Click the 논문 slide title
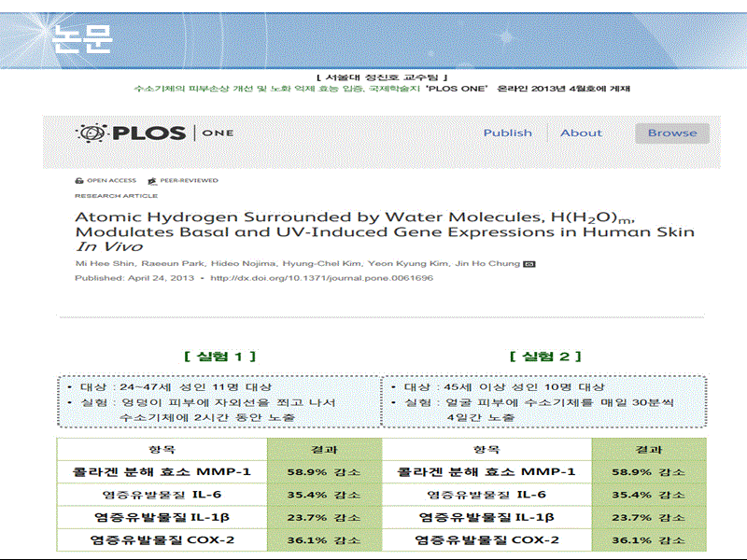Image resolution: width=747 pixels, height=560 pixels. coord(83,36)
